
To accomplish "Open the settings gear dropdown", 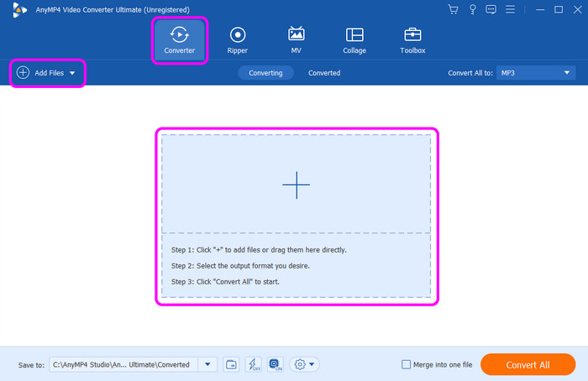I will click(x=304, y=364).
